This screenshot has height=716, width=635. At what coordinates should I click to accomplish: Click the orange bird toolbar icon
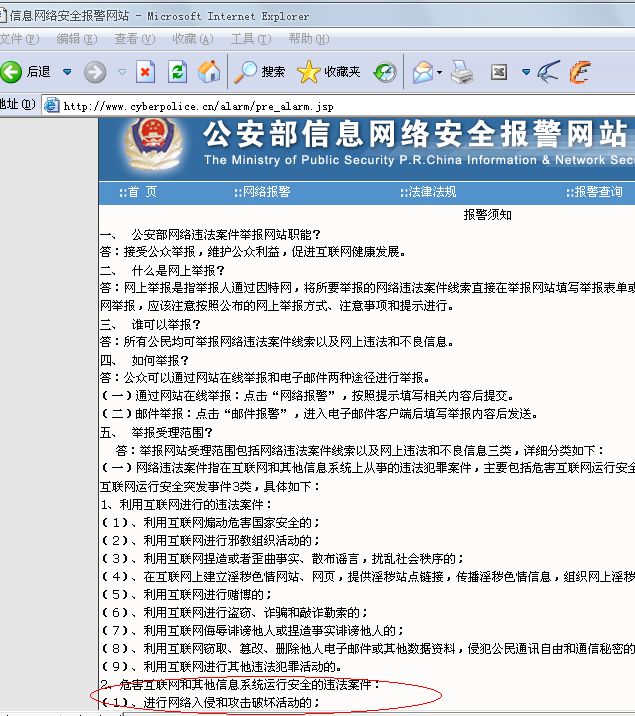click(x=580, y=72)
